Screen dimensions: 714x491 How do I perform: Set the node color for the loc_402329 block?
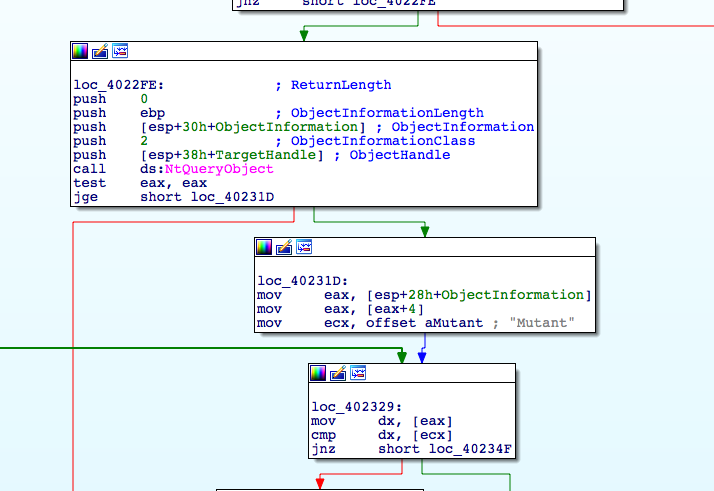click(x=318, y=373)
